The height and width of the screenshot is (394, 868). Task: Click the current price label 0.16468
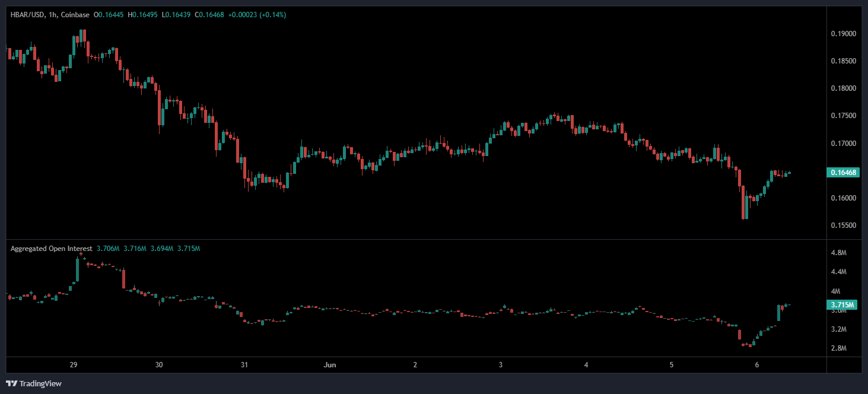842,173
